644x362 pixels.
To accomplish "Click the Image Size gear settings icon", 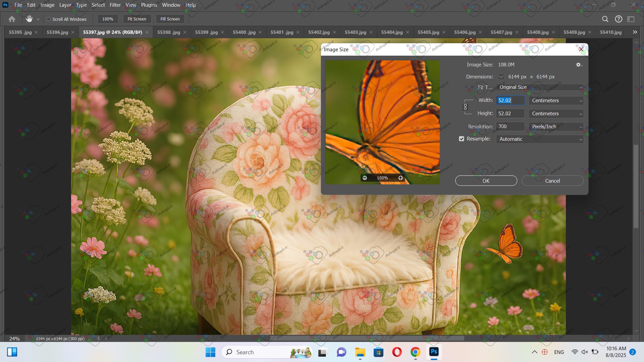I will point(579,65).
